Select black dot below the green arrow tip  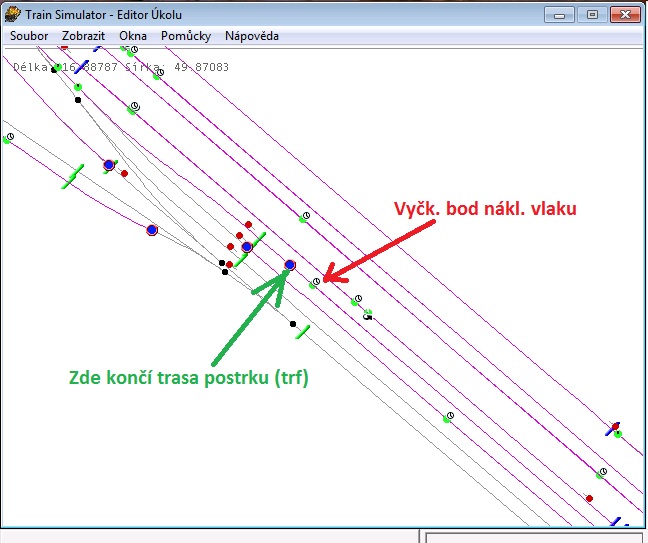[292, 324]
